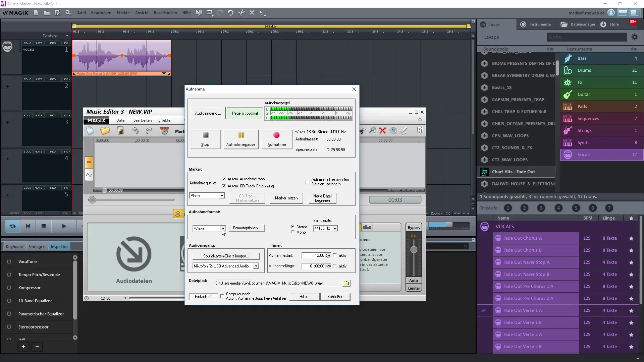The image size is (644, 362).
Task: Click the Stop square in Aufnahme dialog
Action: click(x=206, y=135)
